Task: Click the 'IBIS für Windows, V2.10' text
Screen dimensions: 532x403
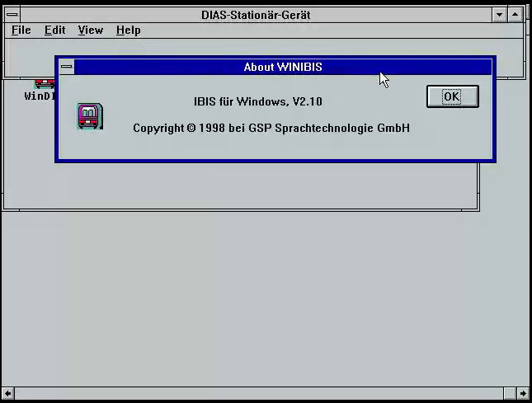Action: pyautogui.click(x=258, y=101)
